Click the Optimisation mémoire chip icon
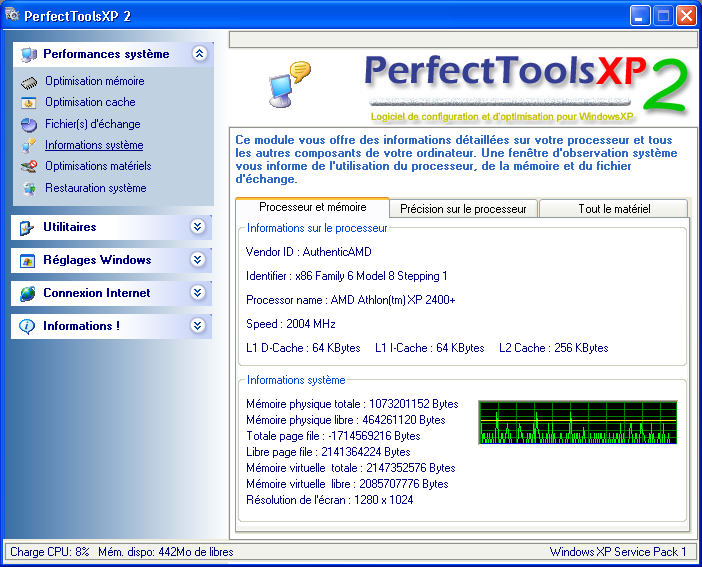702x567 pixels. pyautogui.click(x=29, y=82)
